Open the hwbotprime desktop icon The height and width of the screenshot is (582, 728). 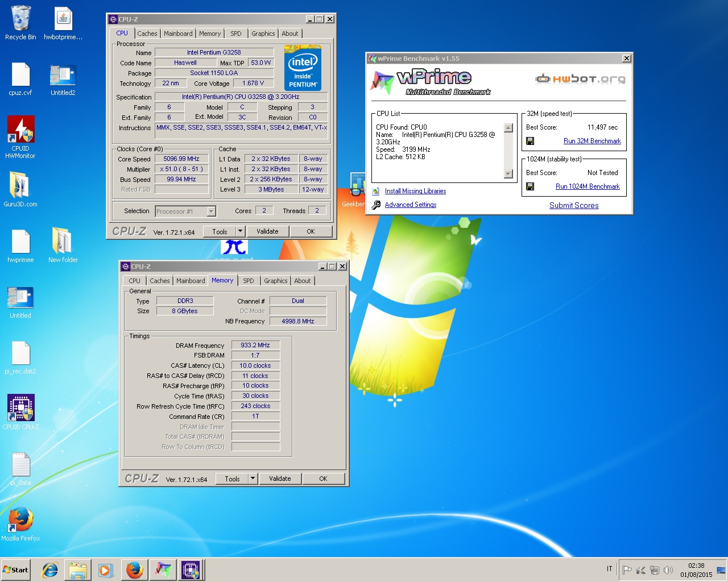click(x=63, y=23)
